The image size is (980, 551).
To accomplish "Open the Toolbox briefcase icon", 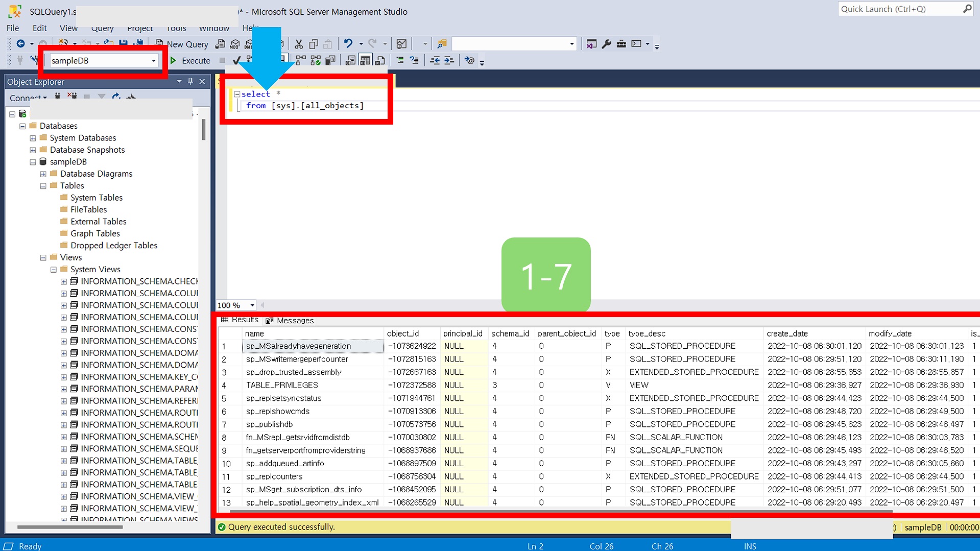I will pos(621,44).
